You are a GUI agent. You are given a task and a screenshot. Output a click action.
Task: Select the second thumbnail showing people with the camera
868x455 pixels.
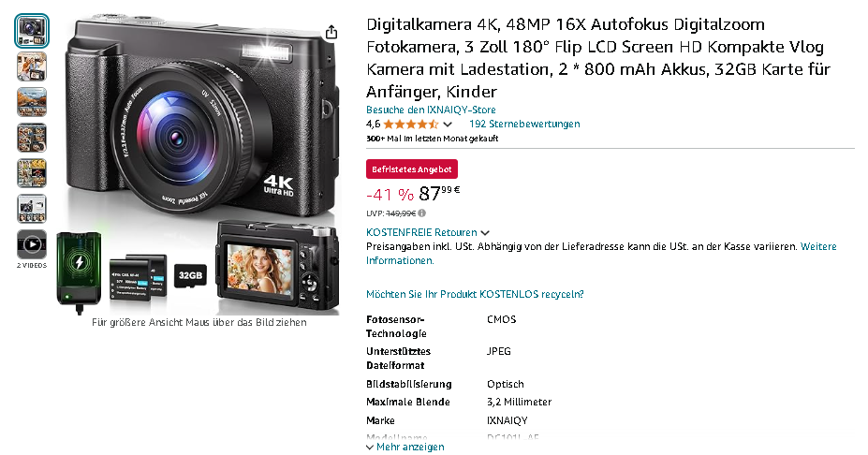pyautogui.click(x=32, y=66)
